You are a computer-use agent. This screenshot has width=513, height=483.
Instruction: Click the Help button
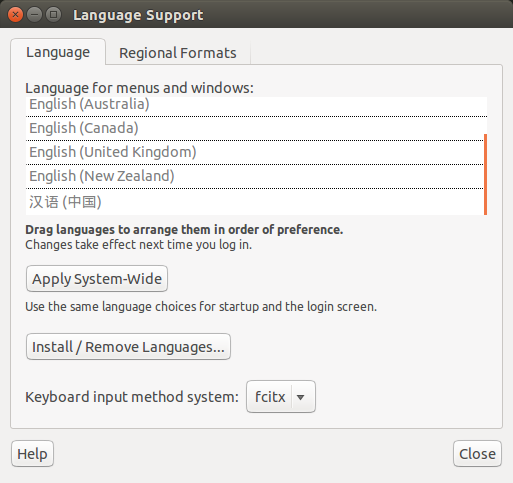pos(32,454)
